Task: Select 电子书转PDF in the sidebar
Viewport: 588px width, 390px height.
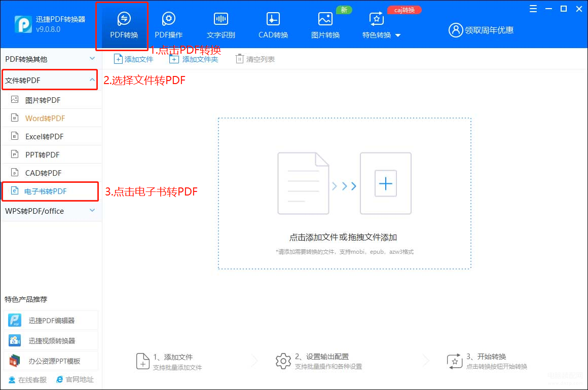Action: pos(50,191)
